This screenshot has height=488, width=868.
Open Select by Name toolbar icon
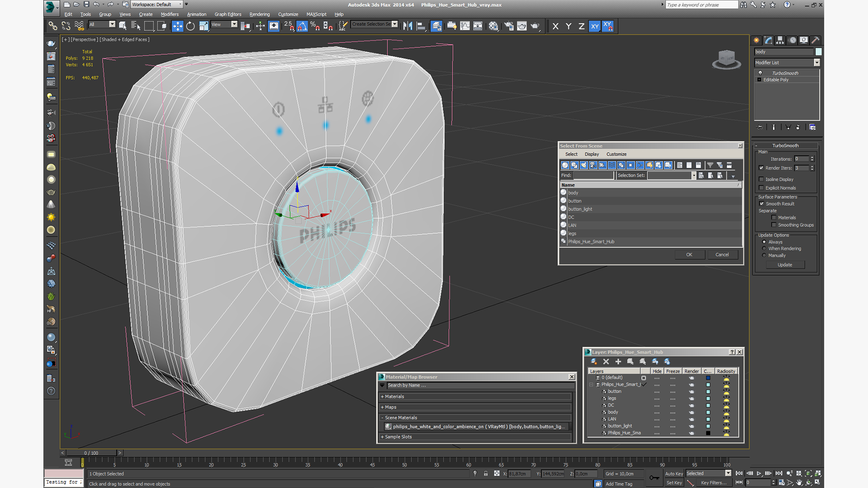(136, 26)
